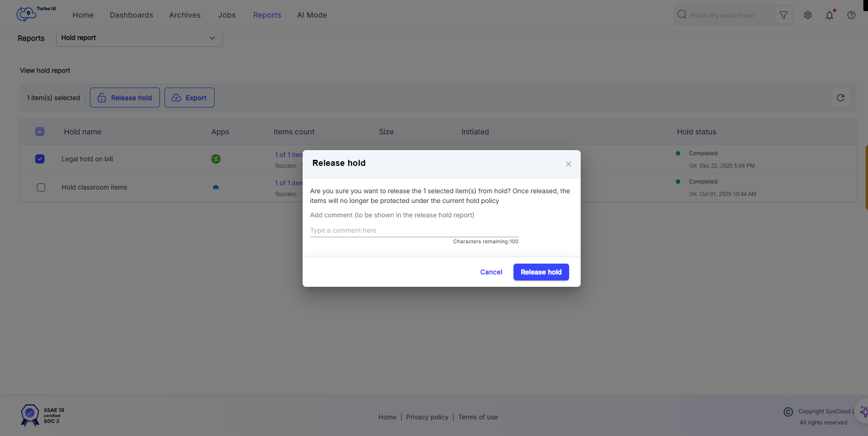Focus the top search text box

[732, 15]
